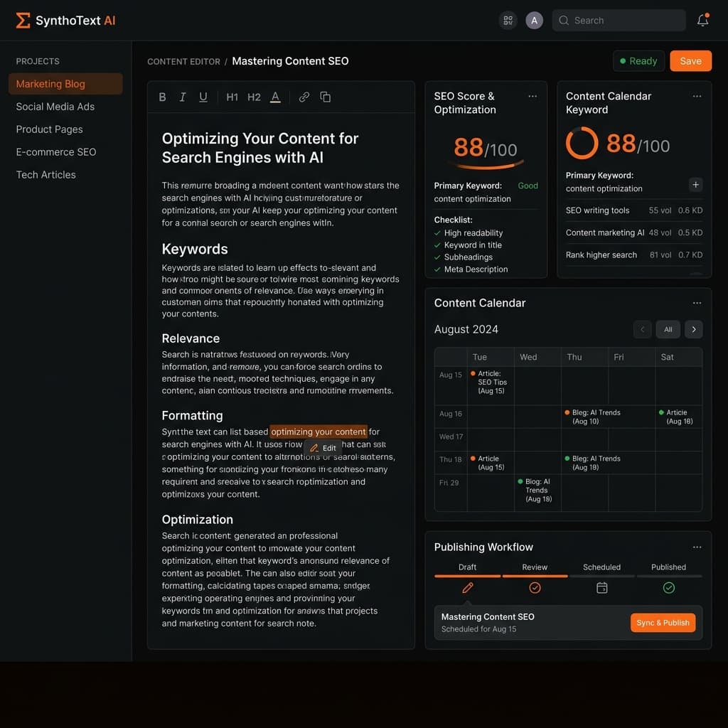Viewport: 728px width, 728px height.
Task: Go to CONTENT EDITOR breadcrumb
Action: (183, 62)
